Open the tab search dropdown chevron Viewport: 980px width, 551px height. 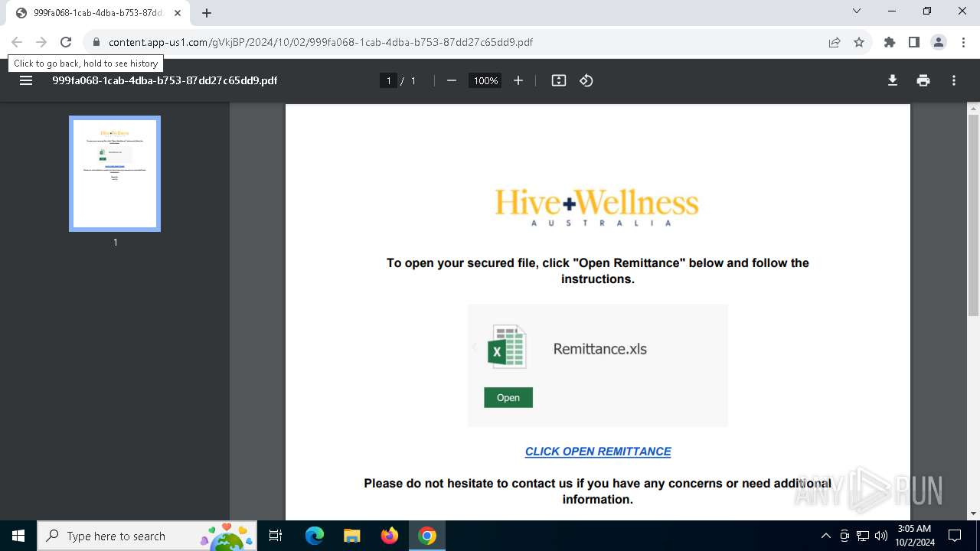[857, 11]
